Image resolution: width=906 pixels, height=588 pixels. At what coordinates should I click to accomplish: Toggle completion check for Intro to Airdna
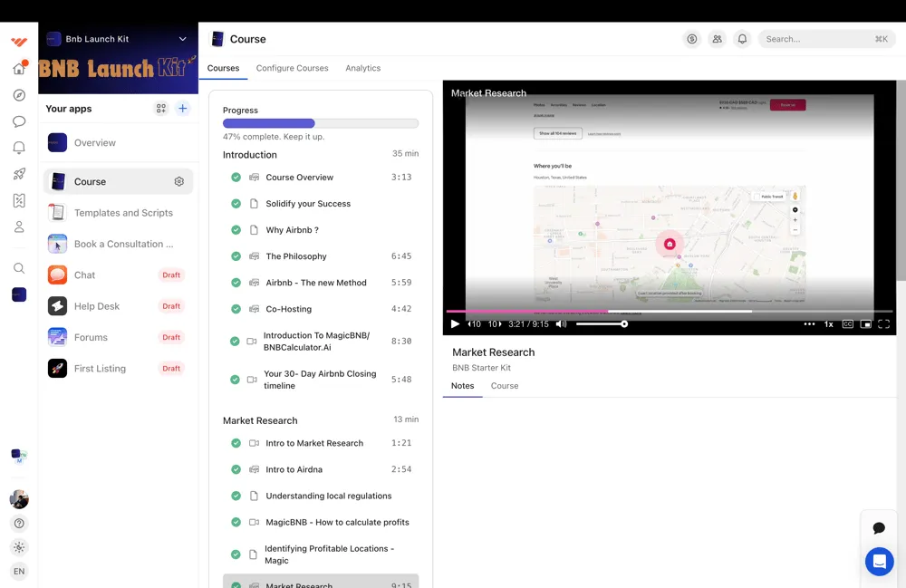pos(236,469)
